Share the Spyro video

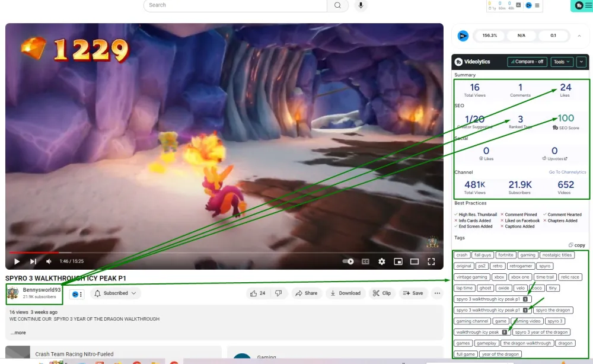[x=307, y=293]
